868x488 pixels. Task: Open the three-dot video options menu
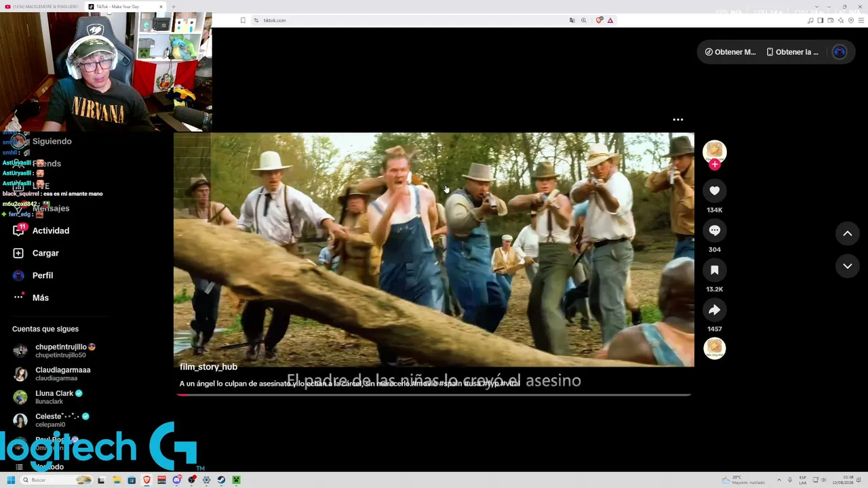tap(677, 119)
